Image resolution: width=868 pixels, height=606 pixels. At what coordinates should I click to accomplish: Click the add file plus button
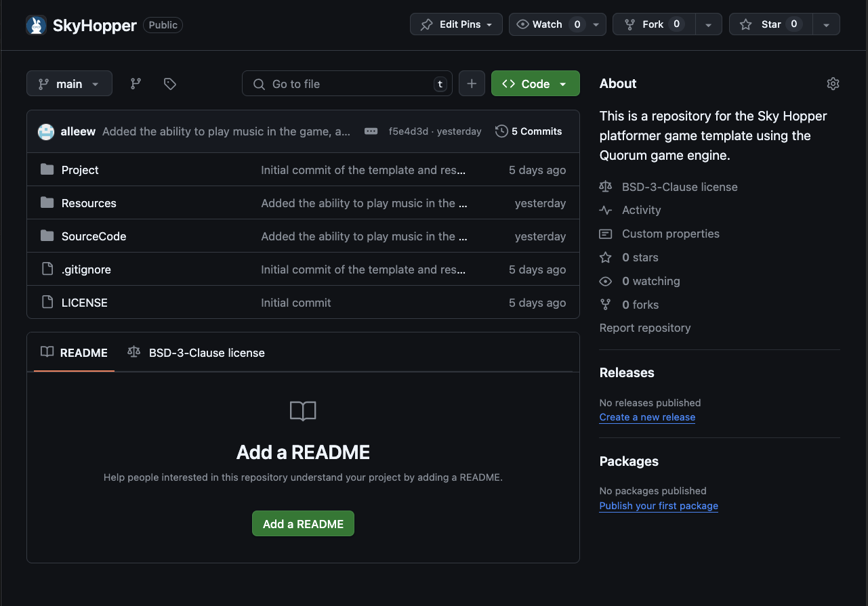[472, 83]
